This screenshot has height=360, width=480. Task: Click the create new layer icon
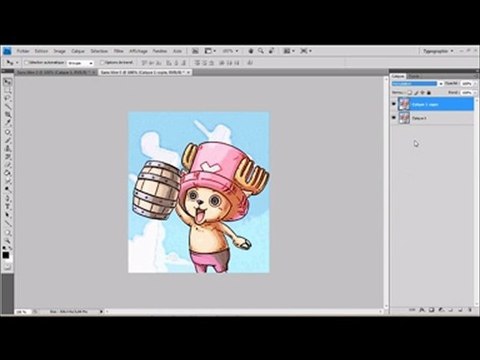tap(460, 310)
